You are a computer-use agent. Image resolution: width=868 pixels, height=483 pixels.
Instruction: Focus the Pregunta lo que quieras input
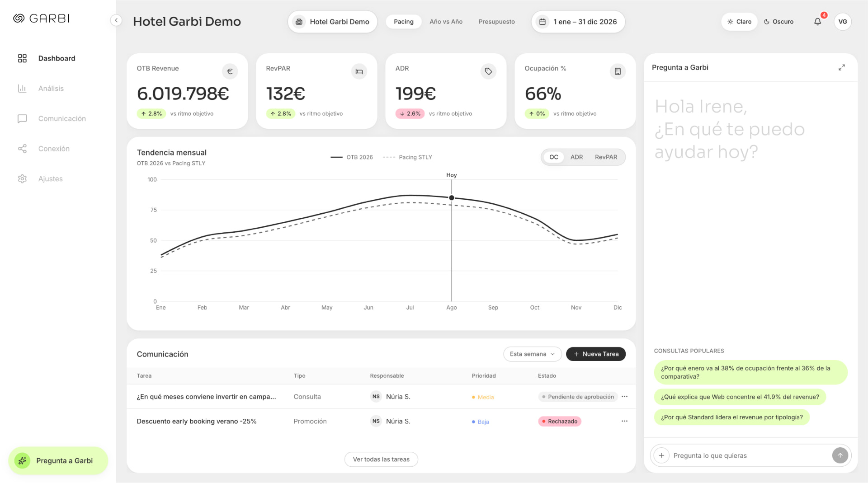pos(750,455)
